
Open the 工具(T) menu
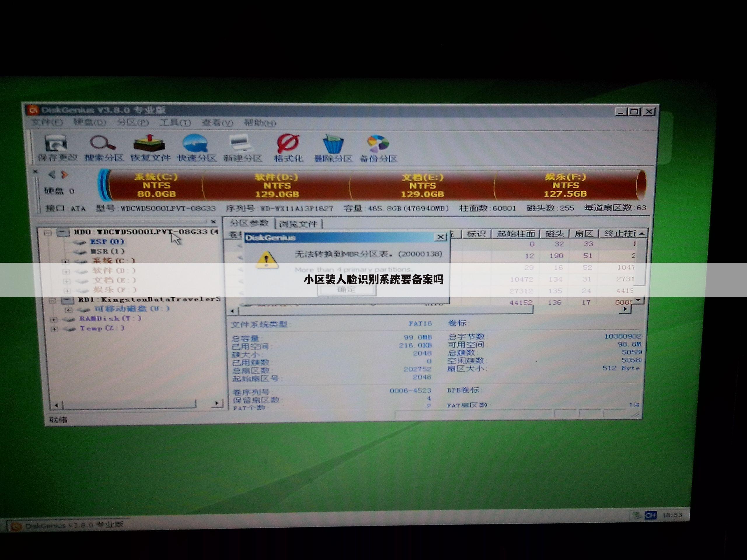(175, 123)
